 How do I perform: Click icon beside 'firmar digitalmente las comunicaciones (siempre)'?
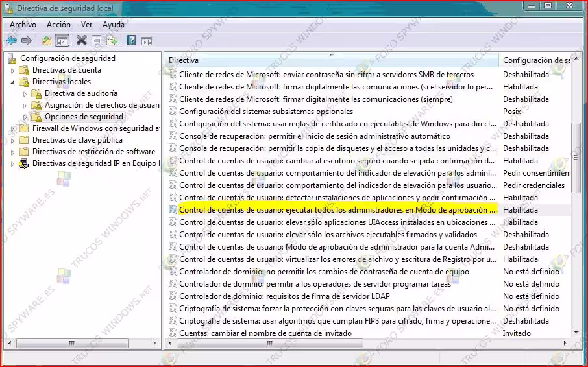[x=173, y=99]
